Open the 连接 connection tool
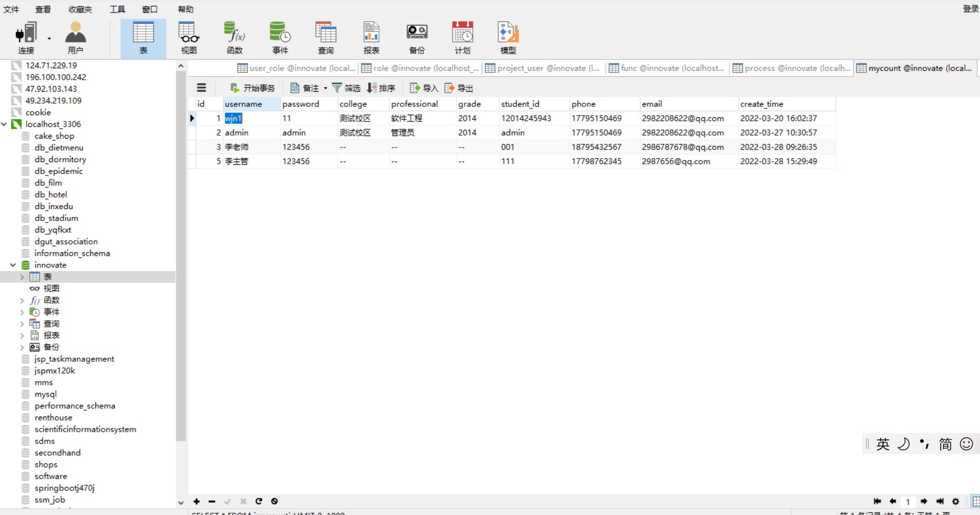The height and width of the screenshot is (515, 980). (x=26, y=38)
